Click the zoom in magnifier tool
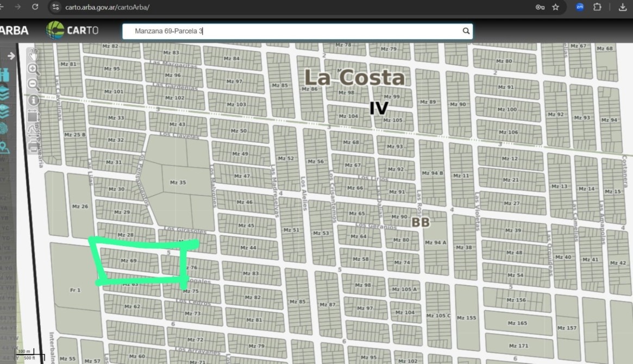Screen dimensions: 633x364 tap(34, 70)
